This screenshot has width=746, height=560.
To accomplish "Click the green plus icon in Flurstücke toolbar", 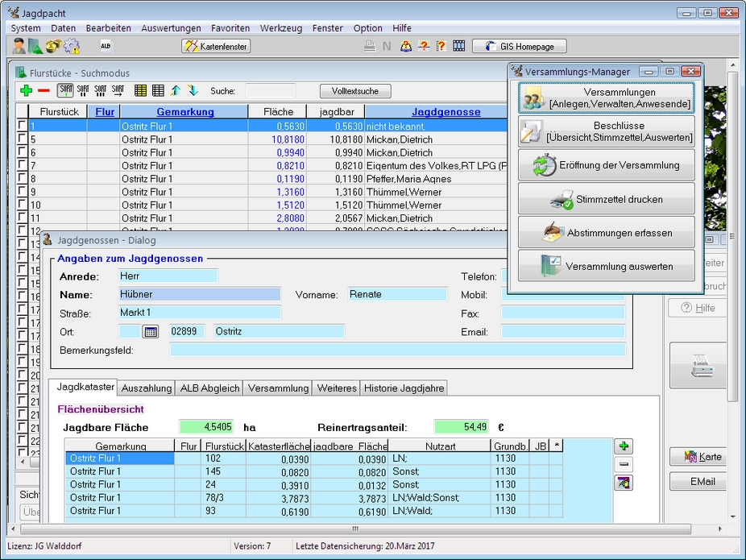I will 26,91.
